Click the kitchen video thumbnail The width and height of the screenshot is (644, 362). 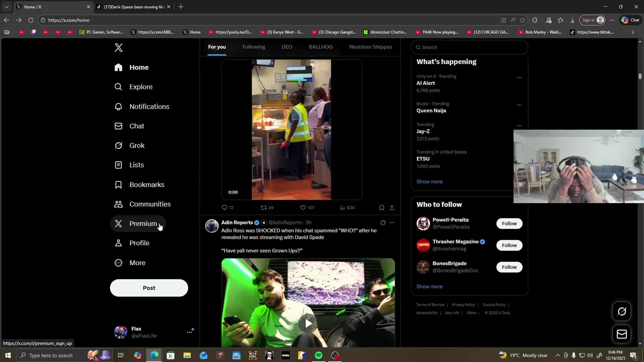(x=291, y=130)
